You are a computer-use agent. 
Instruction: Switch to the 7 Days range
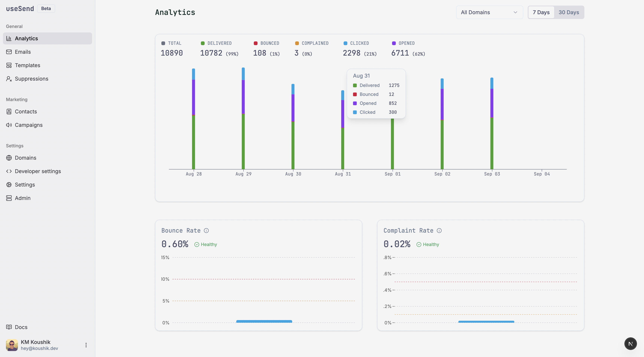541,12
